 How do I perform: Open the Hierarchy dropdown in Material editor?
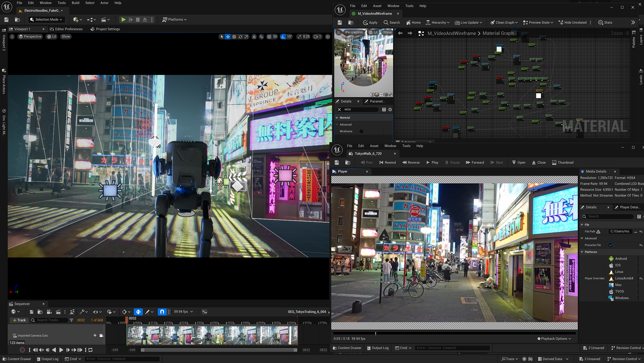pyautogui.click(x=438, y=22)
